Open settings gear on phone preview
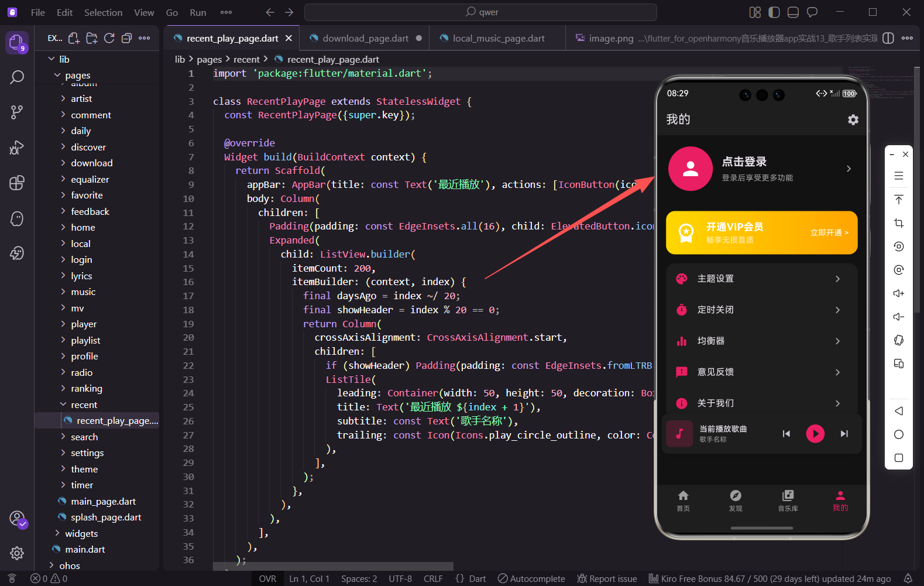The height and width of the screenshot is (586, 924). [x=853, y=119]
